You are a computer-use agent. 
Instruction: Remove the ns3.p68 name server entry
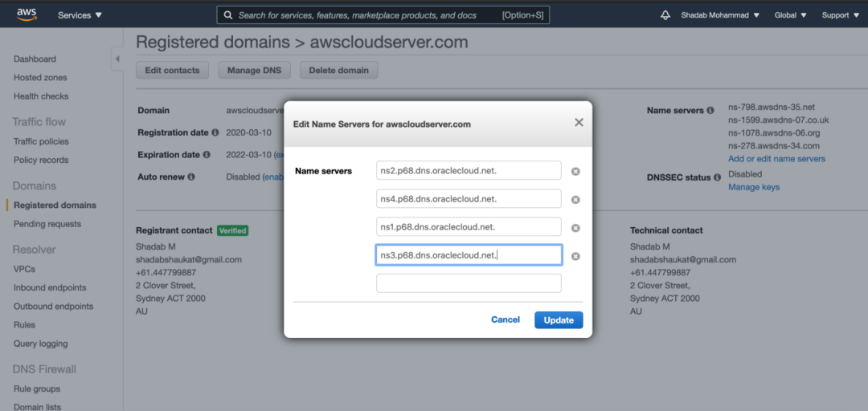tap(575, 257)
